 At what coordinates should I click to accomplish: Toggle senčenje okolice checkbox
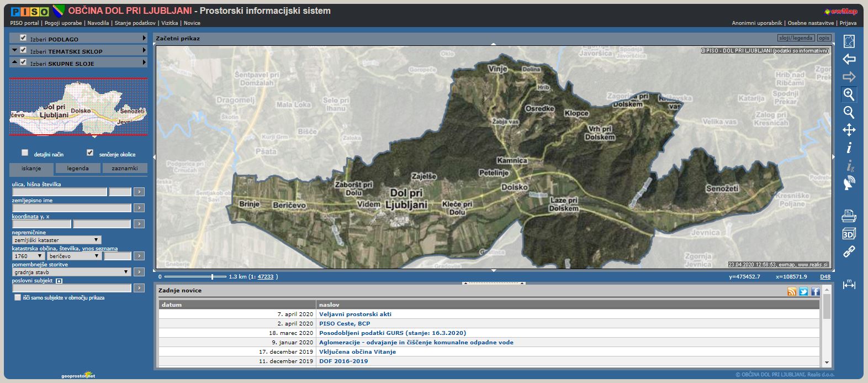click(x=90, y=153)
